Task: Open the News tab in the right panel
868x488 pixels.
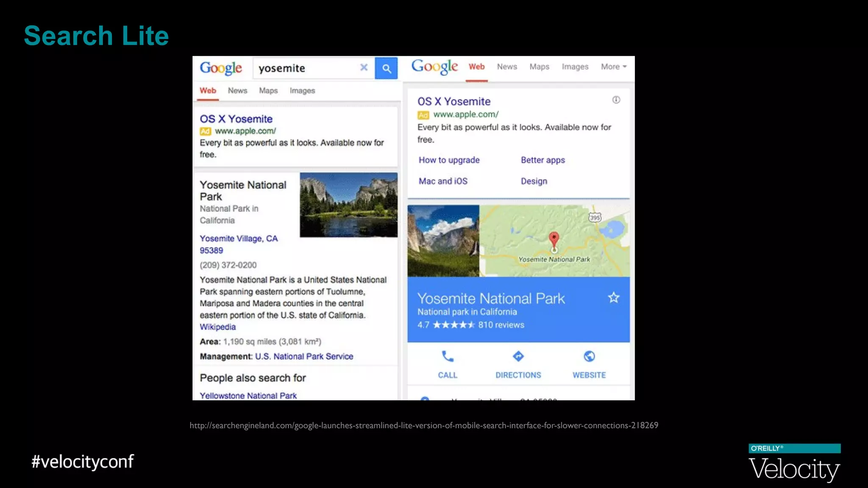Action: [507, 67]
